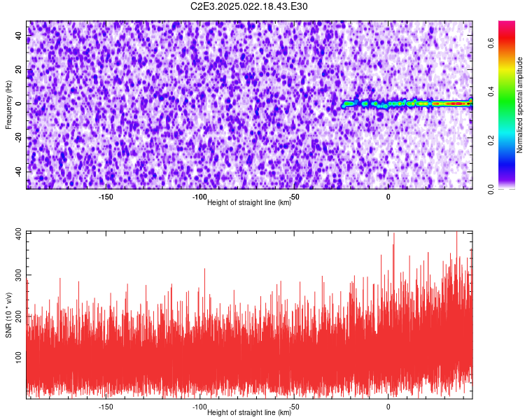The width and height of the screenshot is (525, 420).
Task: Click the -100 km tick under the spectrogram
Action: 199,197
